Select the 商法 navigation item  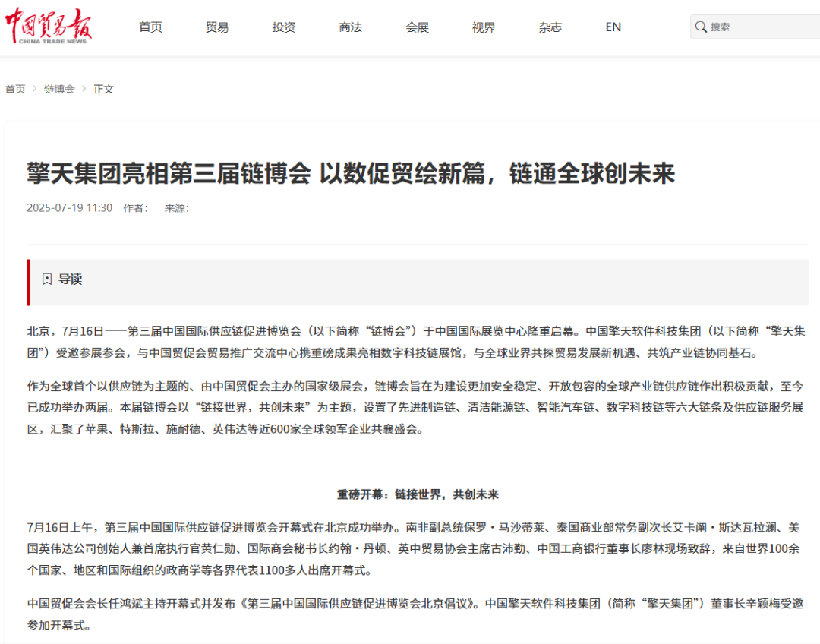(350, 27)
